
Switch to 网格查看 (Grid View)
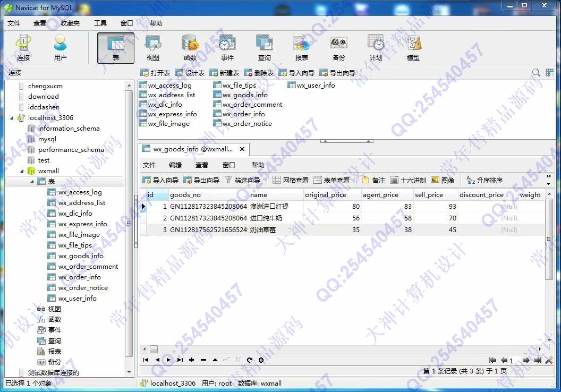(x=291, y=180)
